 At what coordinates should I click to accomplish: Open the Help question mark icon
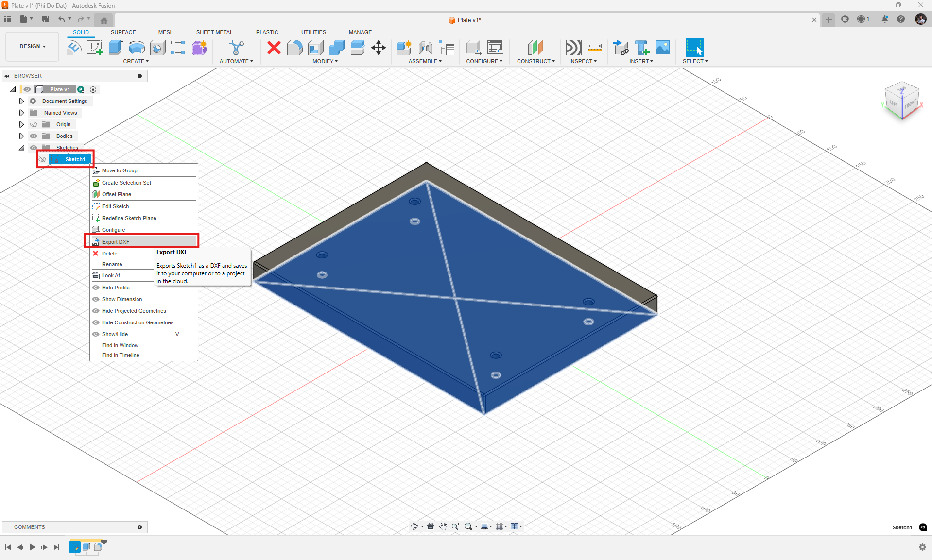(x=901, y=19)
